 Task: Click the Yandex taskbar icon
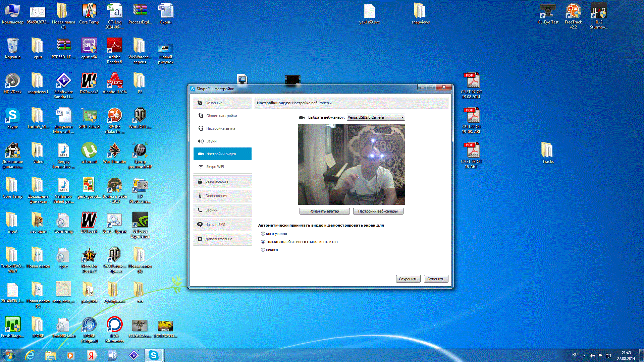pyautogui.click(x=91, y=355)
